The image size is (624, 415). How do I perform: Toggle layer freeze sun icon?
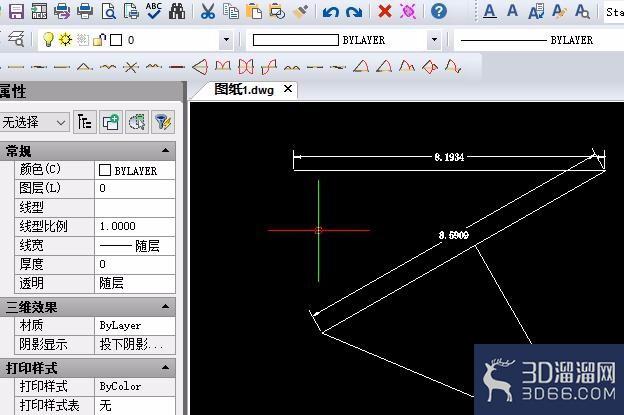click(65, 39)
